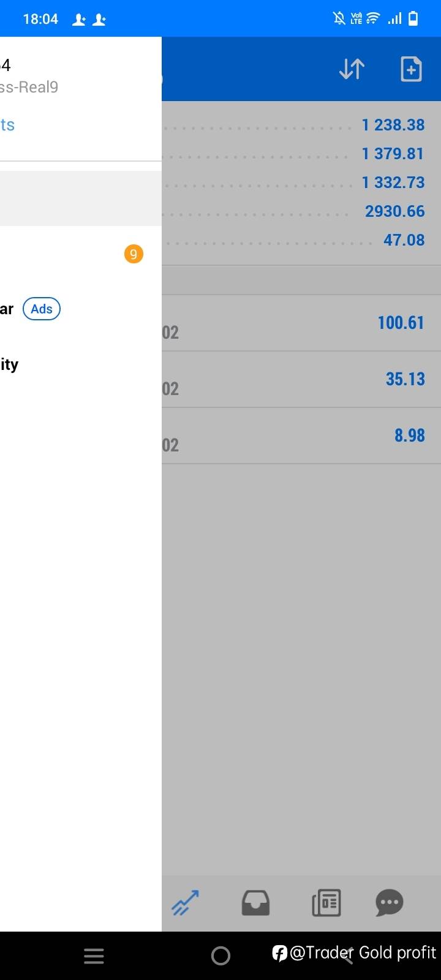Open drawer item ending in "ity"
The image size is (441, 980).
click(10, 364)
